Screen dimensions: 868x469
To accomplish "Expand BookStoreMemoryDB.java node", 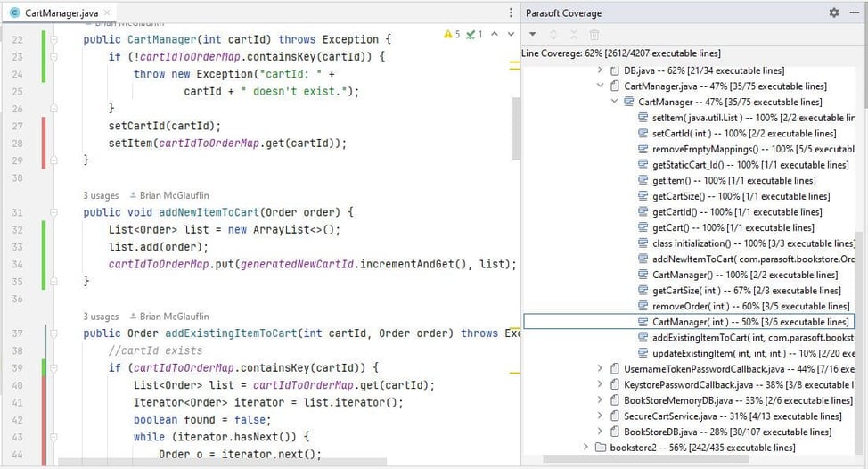I will [x=600, y=399].
